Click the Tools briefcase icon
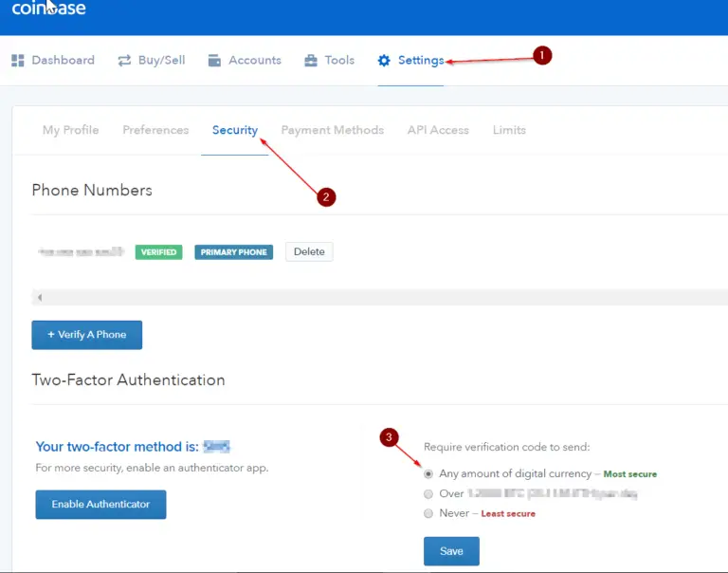 (311, 61)
